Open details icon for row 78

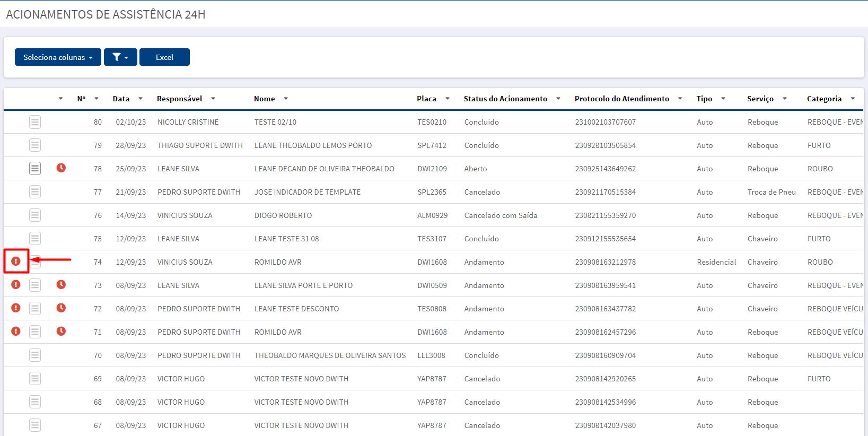pyautogui.click(x=35, y=169)
